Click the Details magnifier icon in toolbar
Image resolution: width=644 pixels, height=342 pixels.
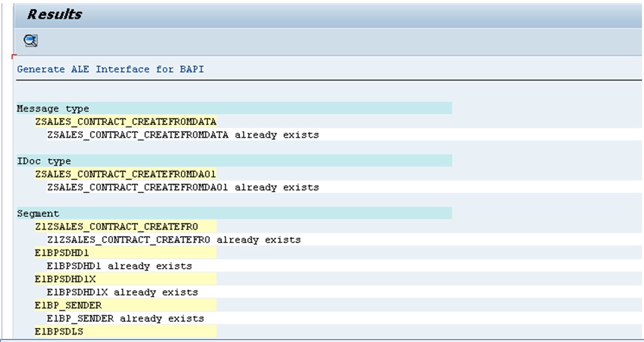coord(31,41)
